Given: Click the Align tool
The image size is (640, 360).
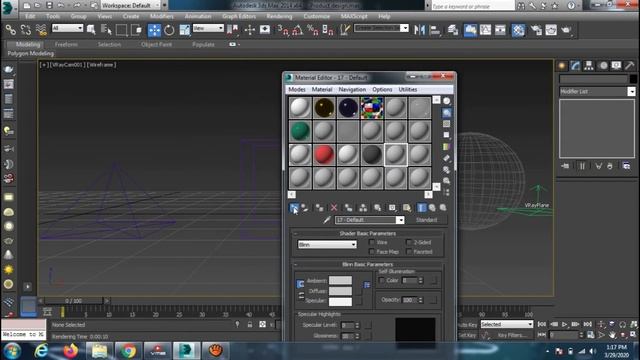Looking at the screenshot, I should pos(435,30).
